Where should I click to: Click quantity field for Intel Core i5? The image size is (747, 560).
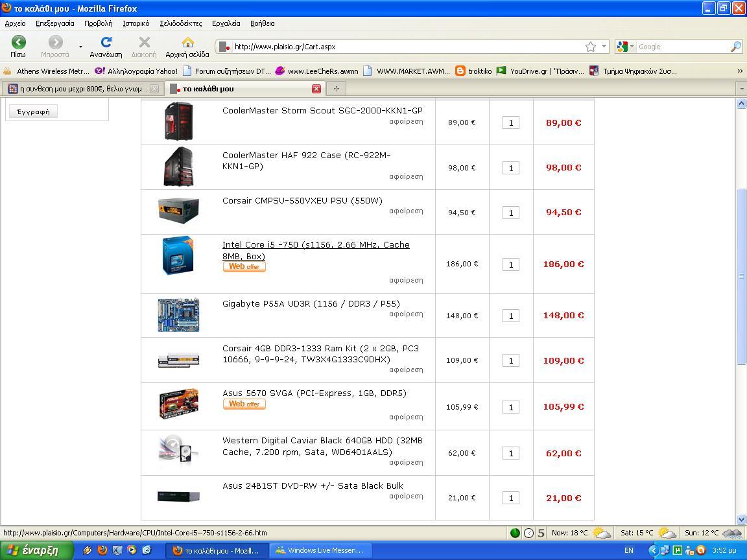pos(511,264)
